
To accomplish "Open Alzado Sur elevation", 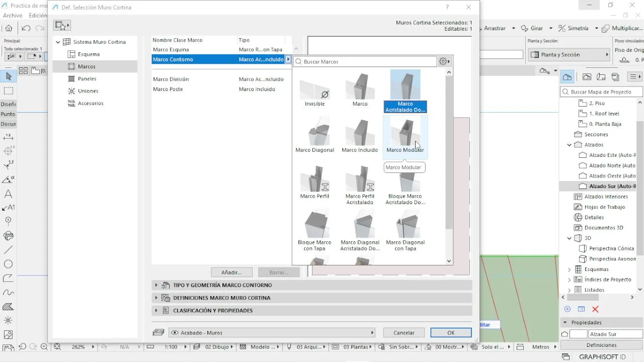I will pyautogui.click(x=608, y=186).
